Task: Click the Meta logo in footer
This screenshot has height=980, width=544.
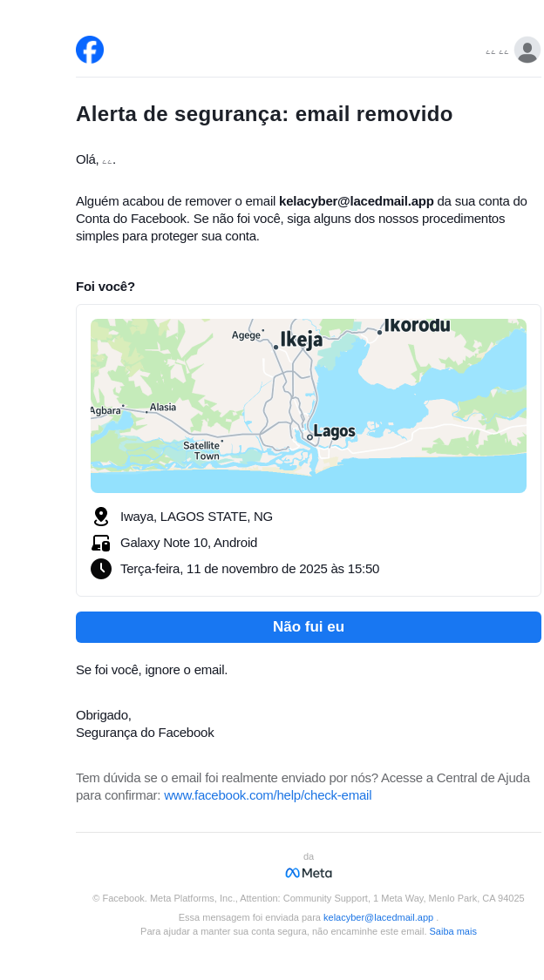Action: coord(309,873)
